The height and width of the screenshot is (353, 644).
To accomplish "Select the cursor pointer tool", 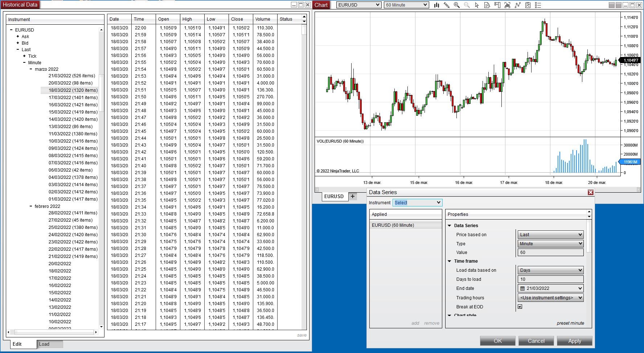I will [477, 5].
